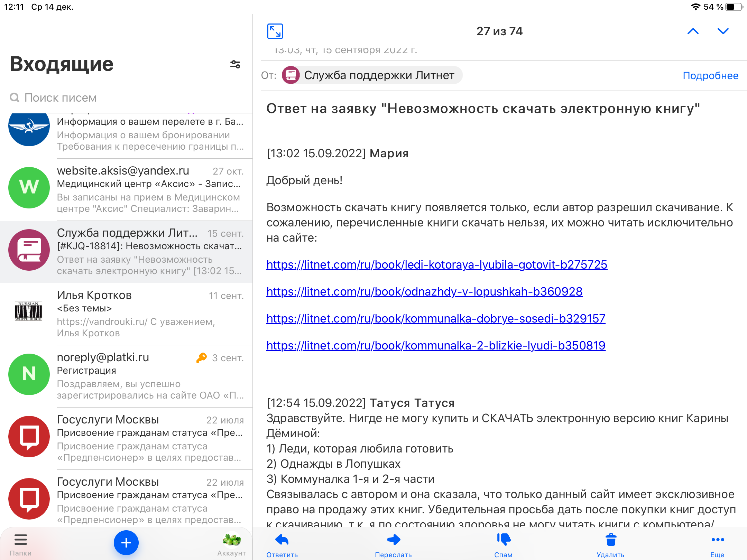Open the Папки folders menu
Viewport: 747px width, 560px height.
coord(20,544)
